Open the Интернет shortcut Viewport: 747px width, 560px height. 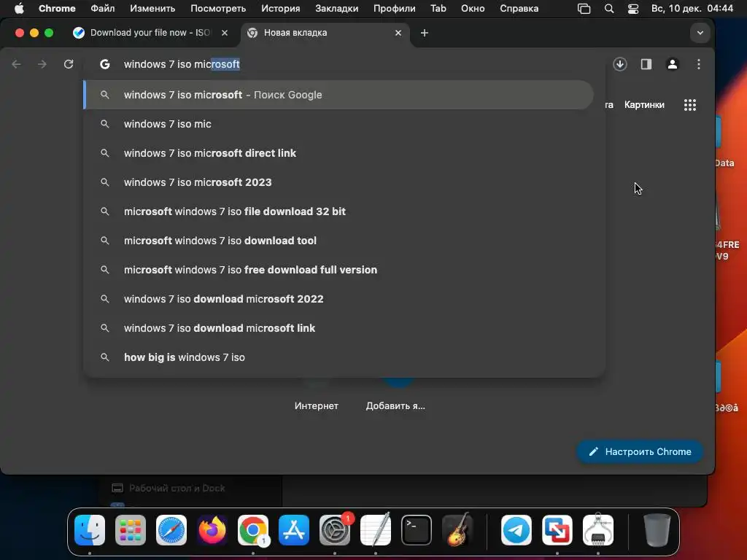pos(317,405)
